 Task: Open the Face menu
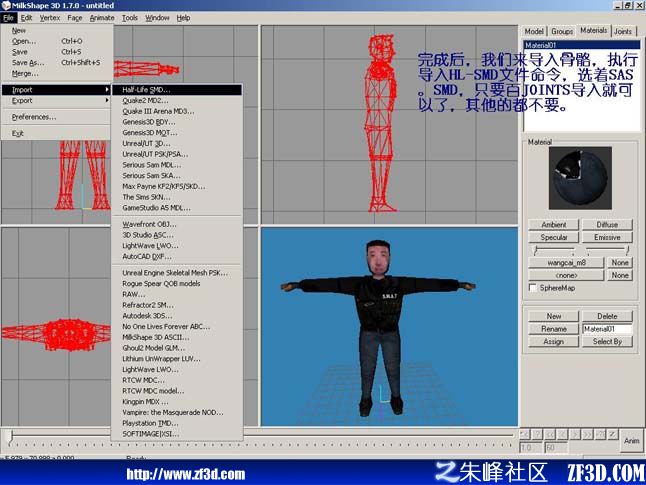[75, 18]
